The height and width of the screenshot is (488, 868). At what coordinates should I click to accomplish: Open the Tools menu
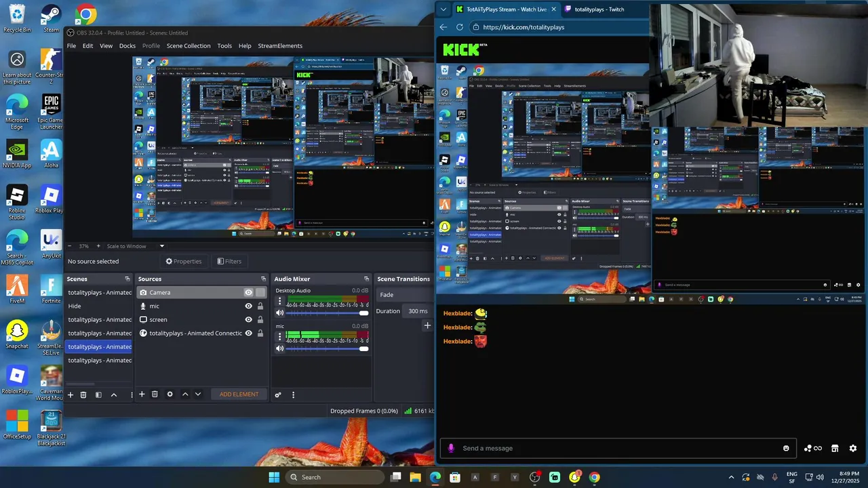pos(224,45)
